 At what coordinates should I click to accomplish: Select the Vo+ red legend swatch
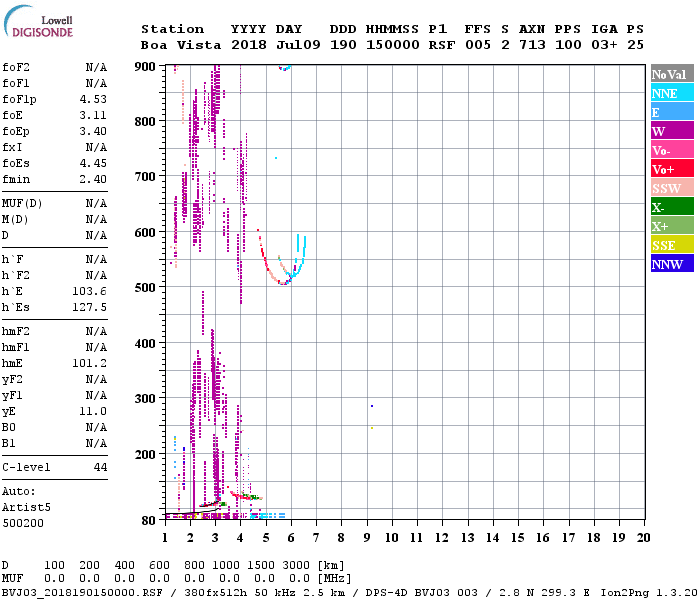(672, 169)
